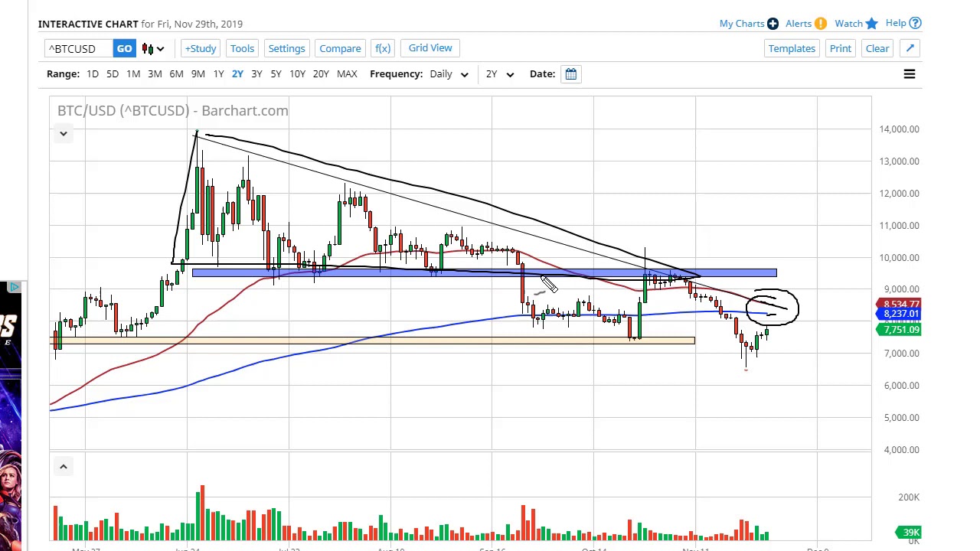Open the Tools menu
Screen dimensions: 980x551
tap(242, 48)
